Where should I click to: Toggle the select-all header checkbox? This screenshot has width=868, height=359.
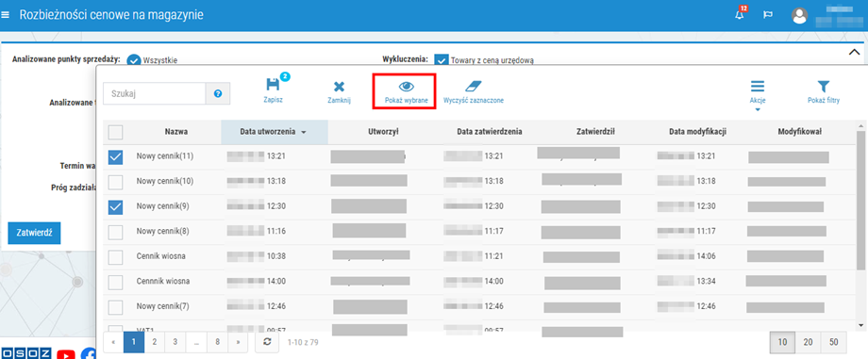[116, 132]
